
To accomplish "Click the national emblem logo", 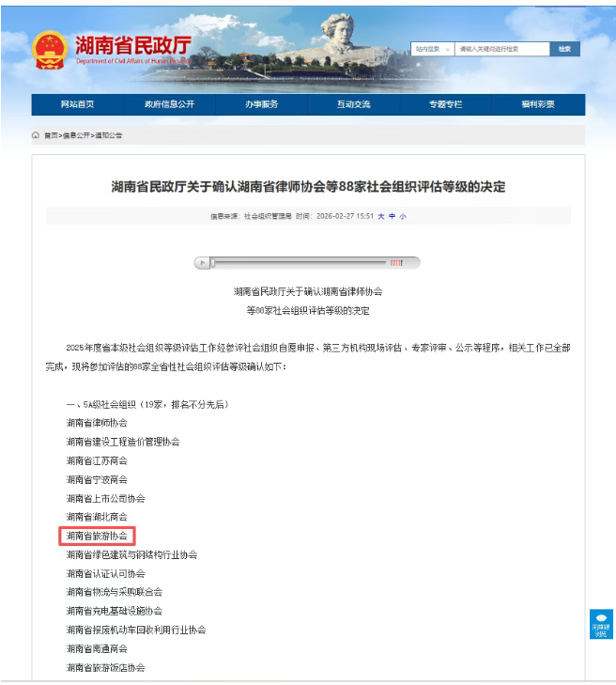I will [x=50, y=50].
